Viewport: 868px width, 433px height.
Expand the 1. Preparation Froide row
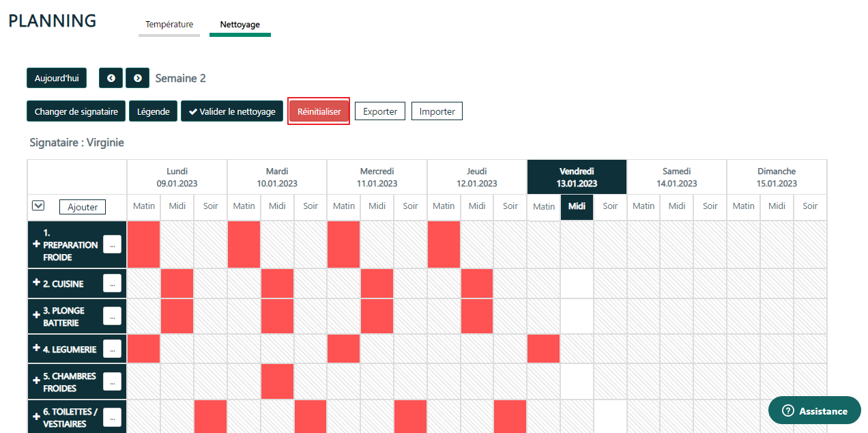click(x=37, y=245)
